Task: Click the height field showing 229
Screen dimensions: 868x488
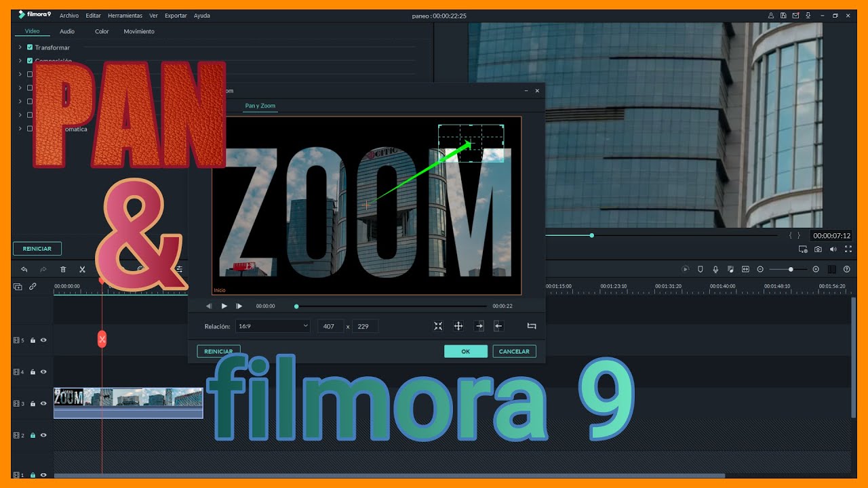Action: pos(366,326)
